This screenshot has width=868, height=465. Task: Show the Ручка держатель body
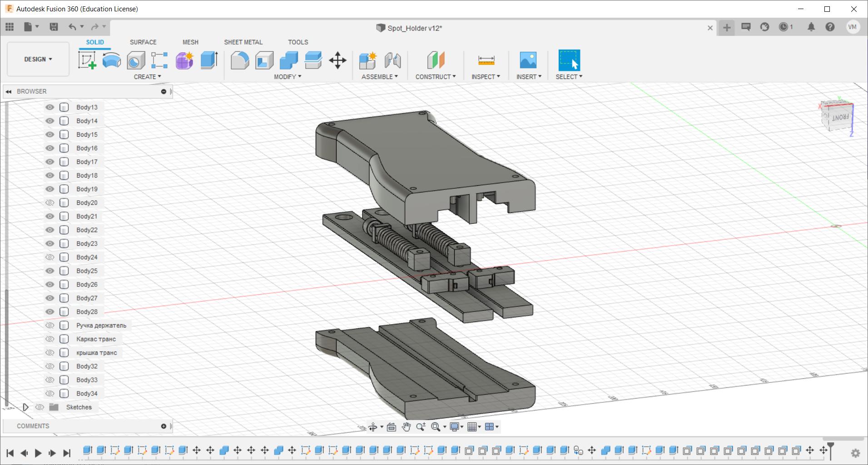pos(50,325)
